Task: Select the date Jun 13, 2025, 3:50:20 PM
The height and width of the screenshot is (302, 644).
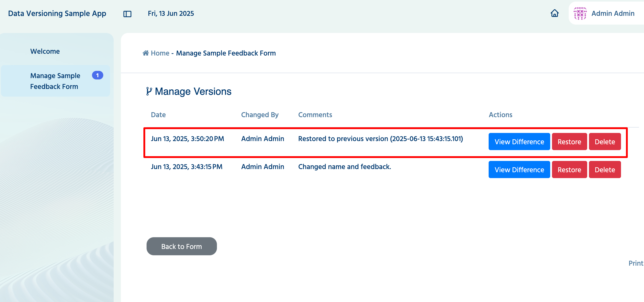Action: (x=188, y=139)
